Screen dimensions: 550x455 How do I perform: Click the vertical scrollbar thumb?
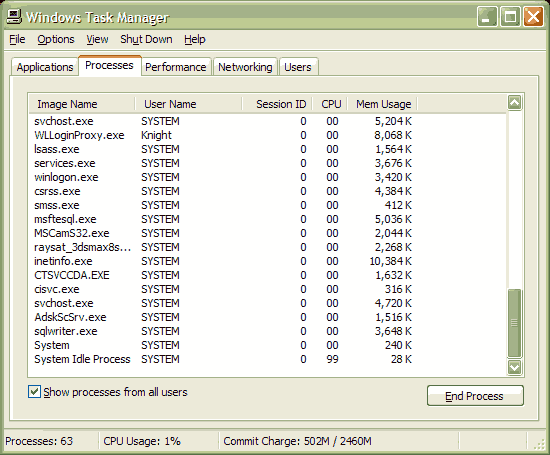[x=514, y=323]
